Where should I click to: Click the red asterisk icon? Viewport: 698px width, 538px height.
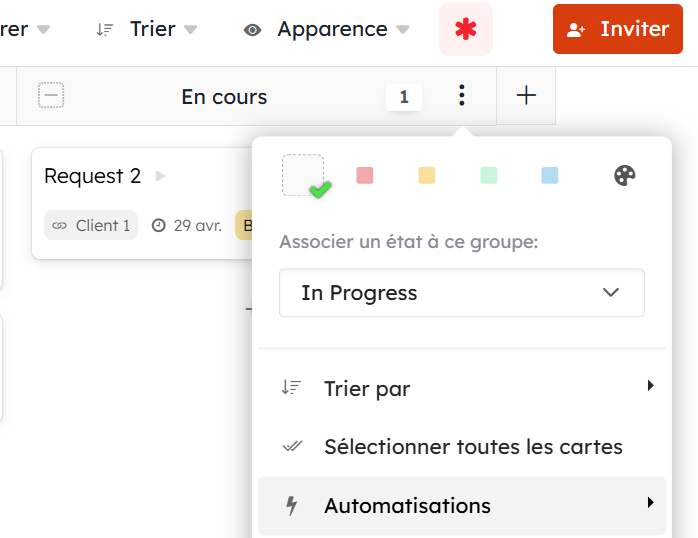[x=465, y=29]
